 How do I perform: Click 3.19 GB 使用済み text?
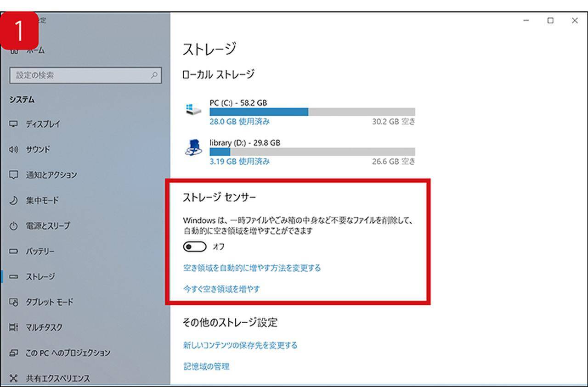pyautogui.click(x=240, y=161)
